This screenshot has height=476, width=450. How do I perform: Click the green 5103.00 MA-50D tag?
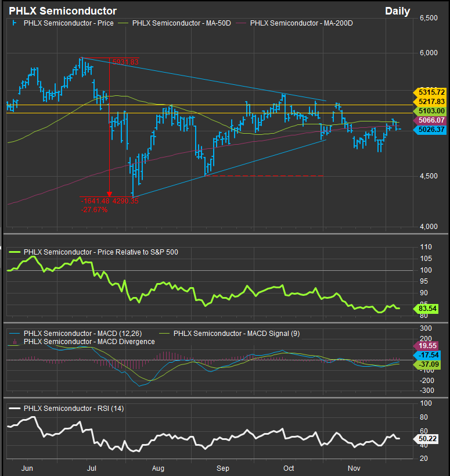(431, 111)
